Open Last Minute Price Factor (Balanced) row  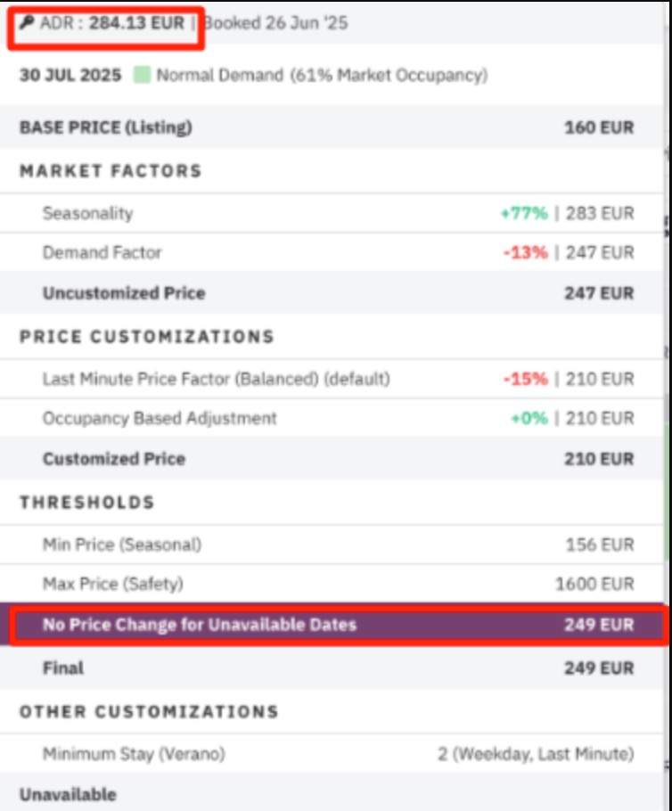(x=332, y=379)
